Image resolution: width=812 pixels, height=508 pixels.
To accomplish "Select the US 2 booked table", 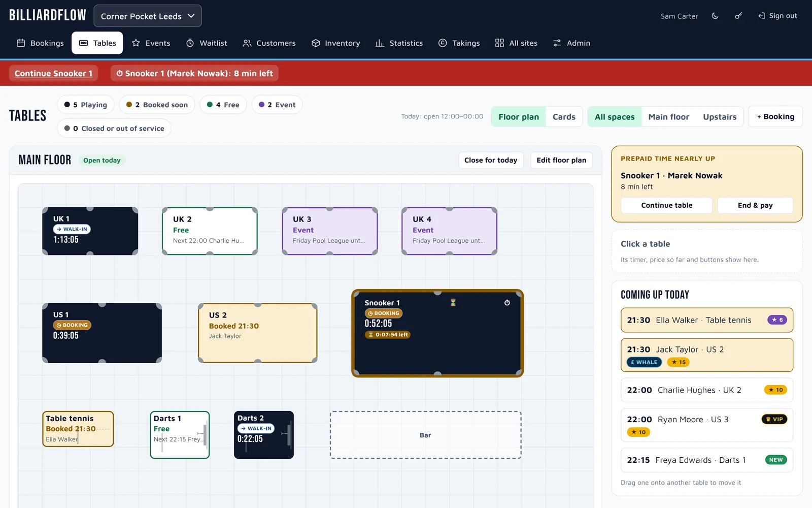I will [258, 333].
